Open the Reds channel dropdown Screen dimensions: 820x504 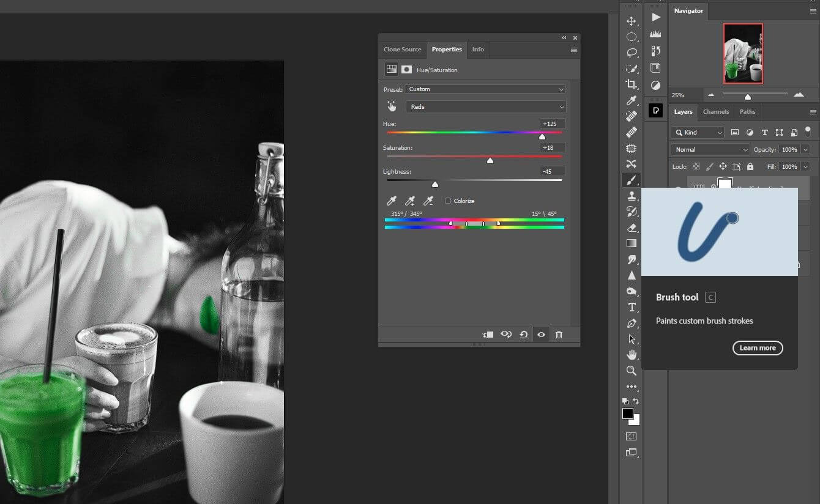(x=485, y=106)
